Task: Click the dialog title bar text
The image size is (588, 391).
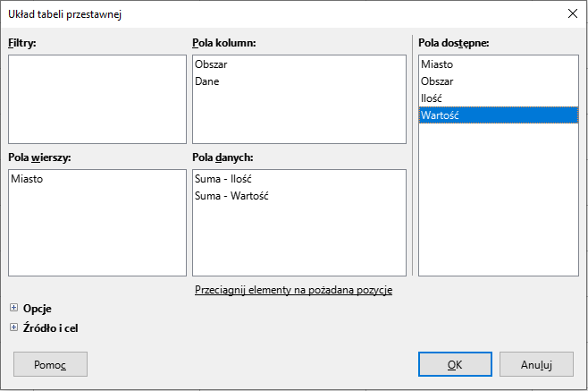Action: pos(65,14)
